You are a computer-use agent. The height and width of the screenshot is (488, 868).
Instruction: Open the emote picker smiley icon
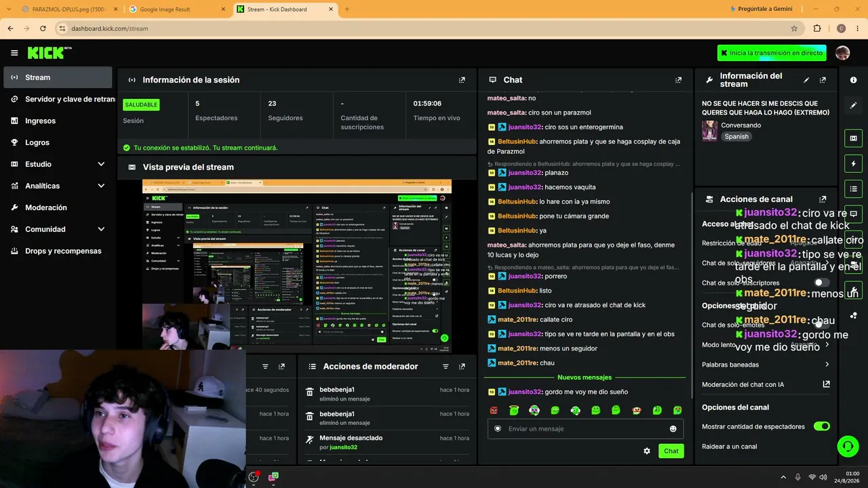pos(673,428)
